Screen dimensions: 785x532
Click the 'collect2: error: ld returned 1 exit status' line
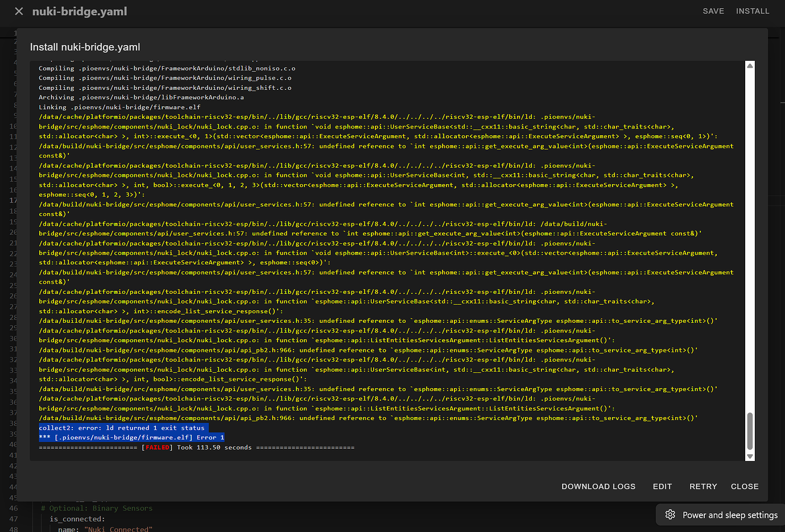coord(122,428)
